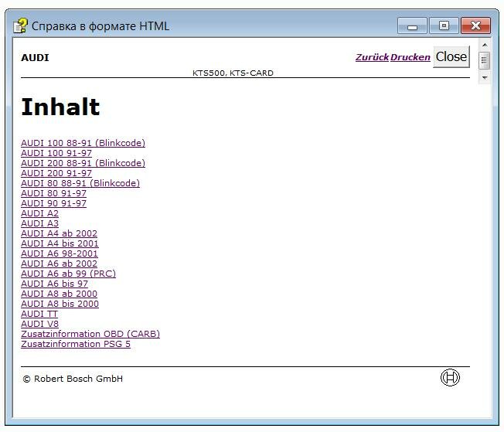504x432 pixels.
Task: Open Zusatzinformation PSG 5 link
Action: (x=75, y=344)
